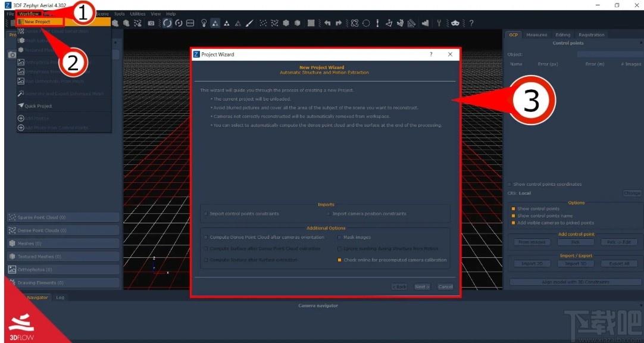Expand the Orthophotos section

(x=63, y=270)
